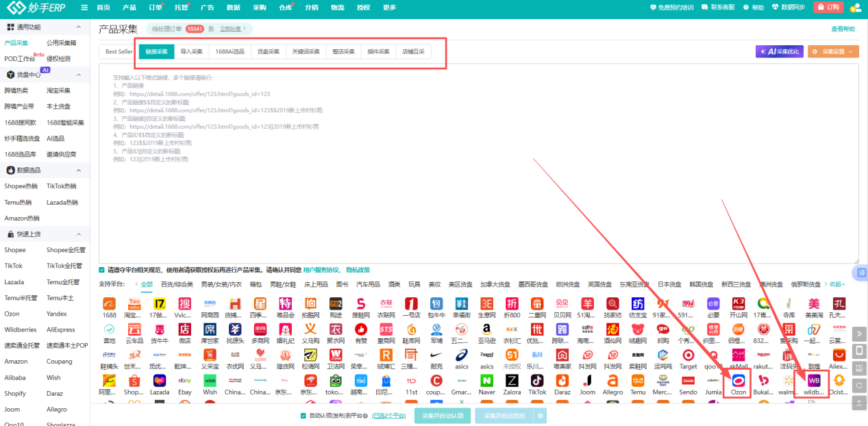Screen dimensions: 868x426
Task: Choose the Taobao platform icon
Action: coord(134,303)
